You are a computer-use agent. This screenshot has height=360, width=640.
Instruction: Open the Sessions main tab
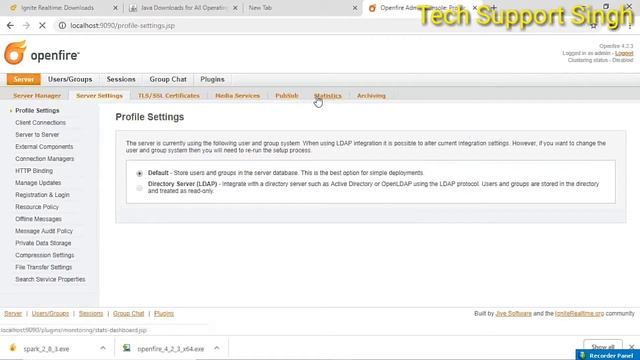121,79
